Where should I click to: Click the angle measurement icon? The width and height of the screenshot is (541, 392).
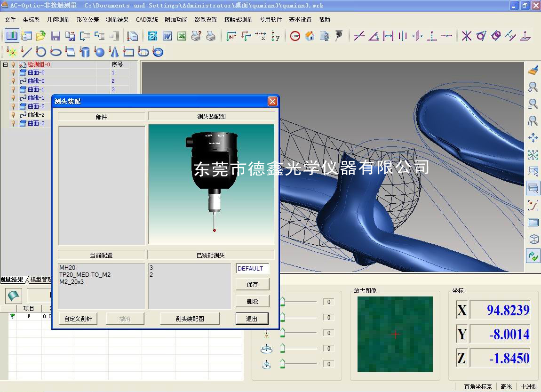[374, 36]
